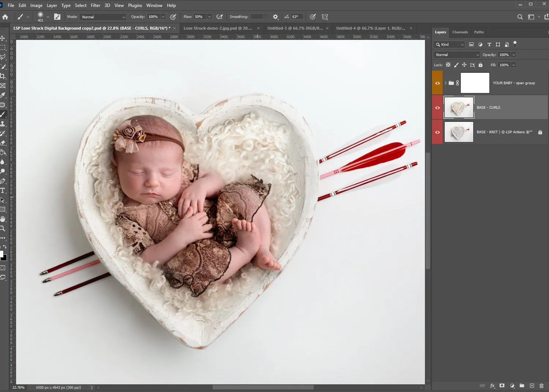Create a new layer
Viewport: 549px width, 392px height.
point(532,385)
